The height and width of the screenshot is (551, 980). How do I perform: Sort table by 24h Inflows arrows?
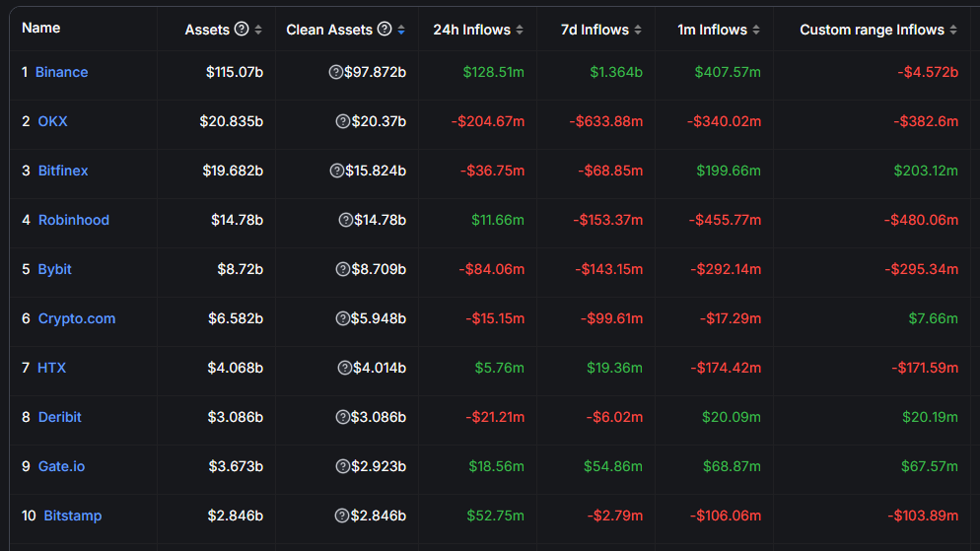click(x=520, y=30)
